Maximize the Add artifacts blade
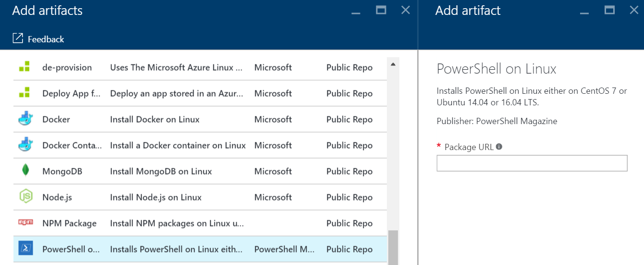This screenshot has width=644, height=265. tap(381, 10)
